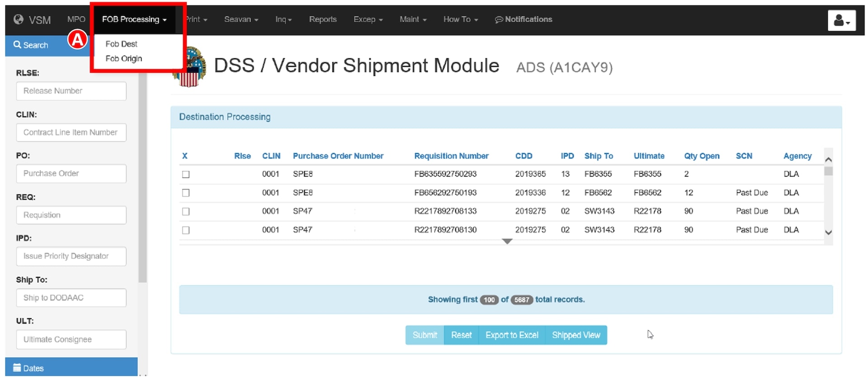
Task: Focus the Ship to DODAAC field
Action: [x=71, y=298]
